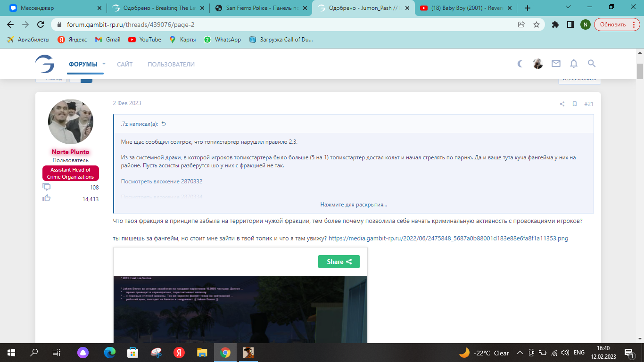The width and height of the screenshot is (644, 362).
Task: Bookmark post #21 with the bookmark icon
Action: click(x=575, y=104)
